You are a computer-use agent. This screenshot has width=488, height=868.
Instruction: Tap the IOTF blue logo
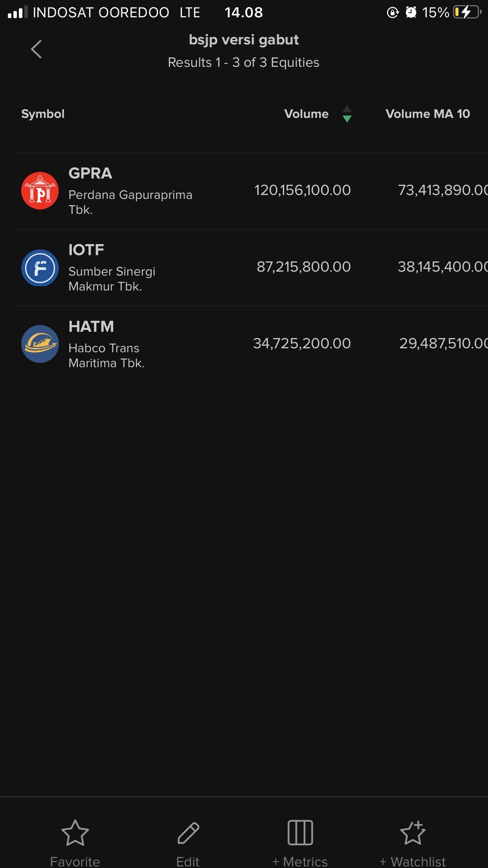coord(40,268)
